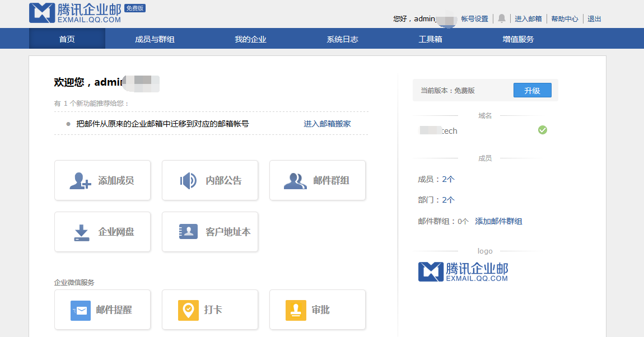This screenshot has width=644, height=337.
Task: Click the 免费版 badge beside logo
Action: (x=135, y=8)
